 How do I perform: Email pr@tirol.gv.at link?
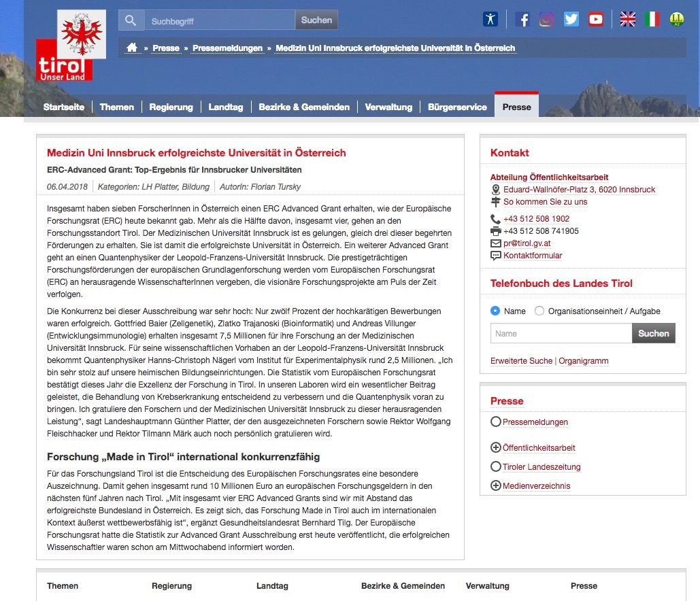click(527, 243)
